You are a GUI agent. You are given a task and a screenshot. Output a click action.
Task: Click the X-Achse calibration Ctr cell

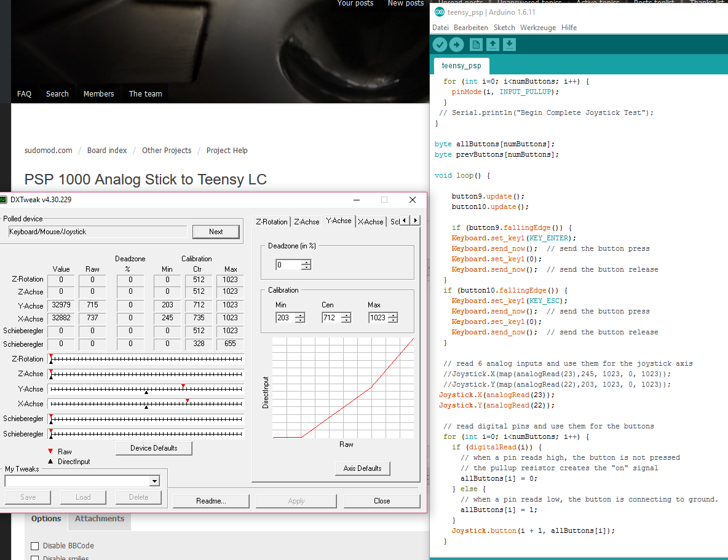coord(199,318)
